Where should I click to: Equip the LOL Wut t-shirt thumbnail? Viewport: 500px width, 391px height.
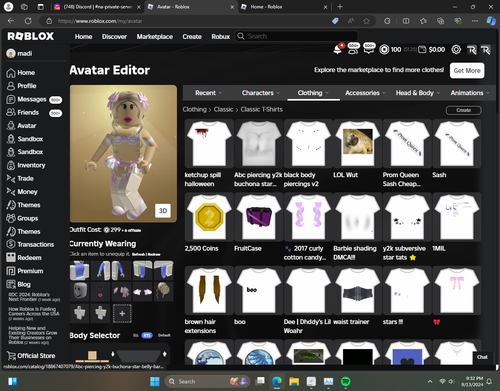[x=358, y=143]
